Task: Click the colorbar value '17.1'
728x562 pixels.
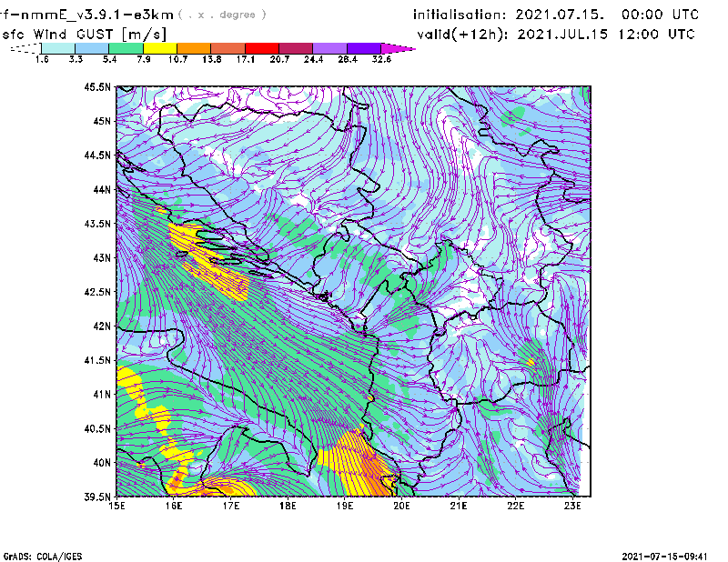Action: [x=245, y=59]
